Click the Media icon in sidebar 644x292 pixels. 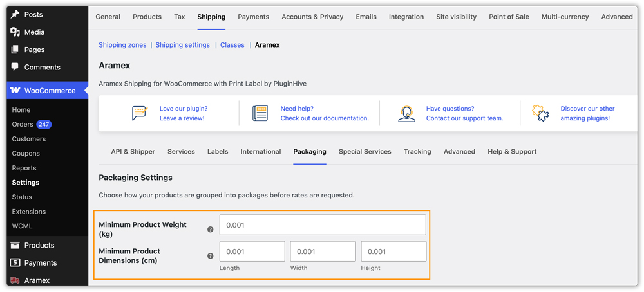[x=15, y=32]
